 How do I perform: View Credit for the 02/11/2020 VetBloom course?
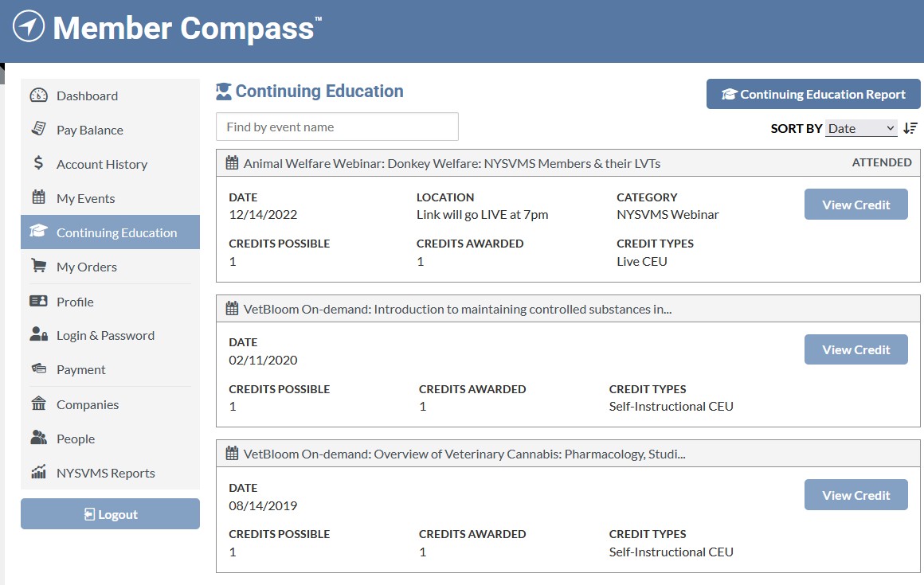tap(855, 349)
